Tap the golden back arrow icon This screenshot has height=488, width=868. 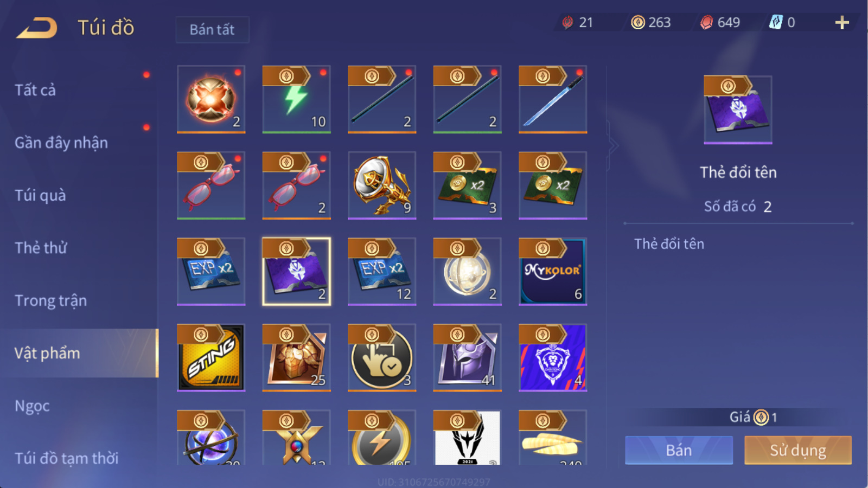click(37, 28)
